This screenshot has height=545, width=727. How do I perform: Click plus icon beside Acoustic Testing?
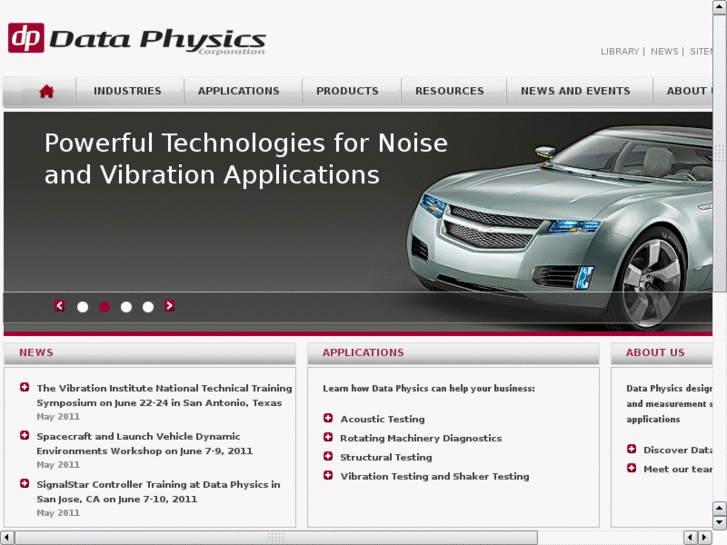pyautogui.click(x=328, y=418)
